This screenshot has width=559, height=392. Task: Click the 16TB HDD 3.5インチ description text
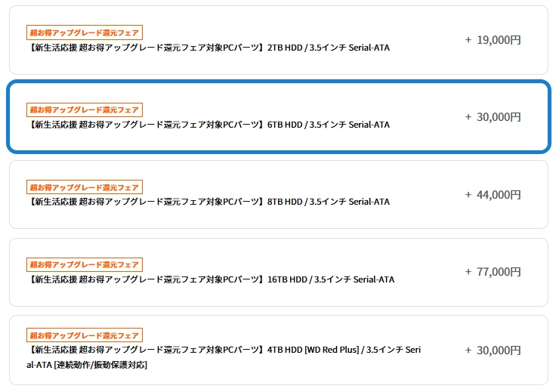[x=212, y=279]
